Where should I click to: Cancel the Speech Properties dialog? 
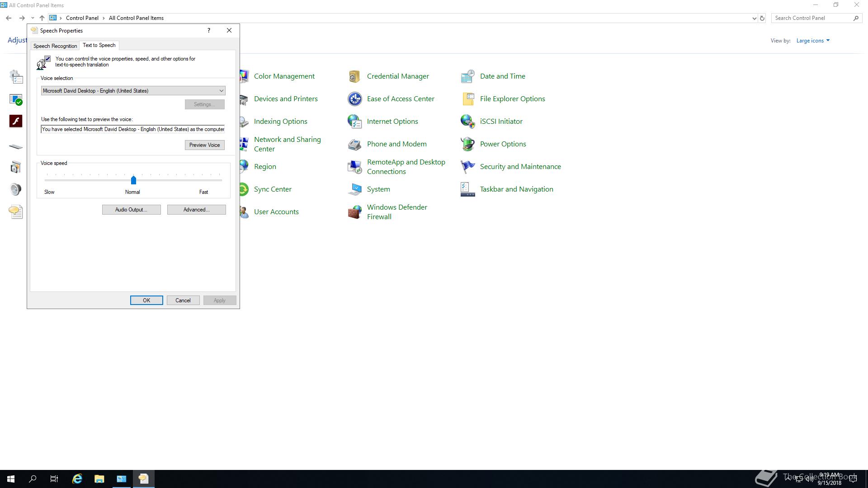point(183,300)
